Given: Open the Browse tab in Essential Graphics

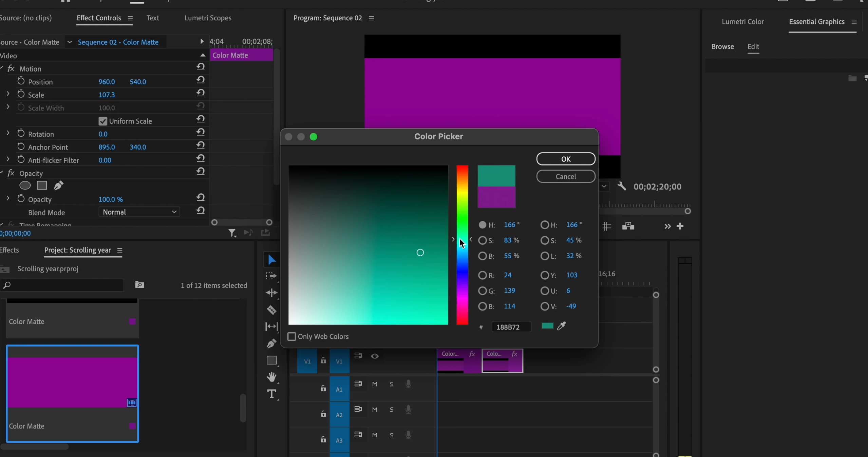Looking at the screenshot, I should [722, 47].
